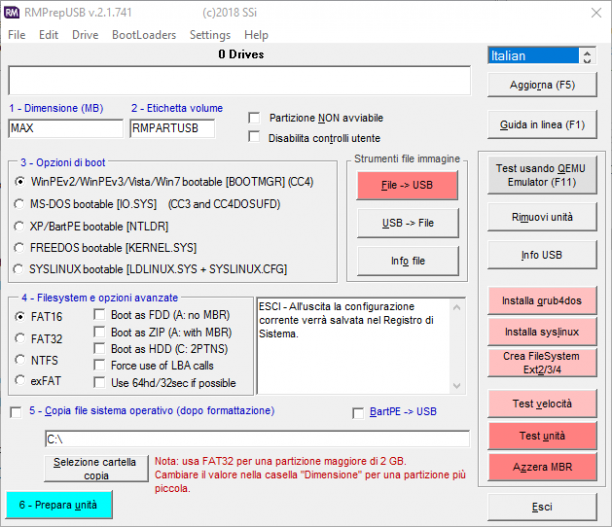Click the Etichetta volume RMPARTUSB field

[x=172, y=128]
